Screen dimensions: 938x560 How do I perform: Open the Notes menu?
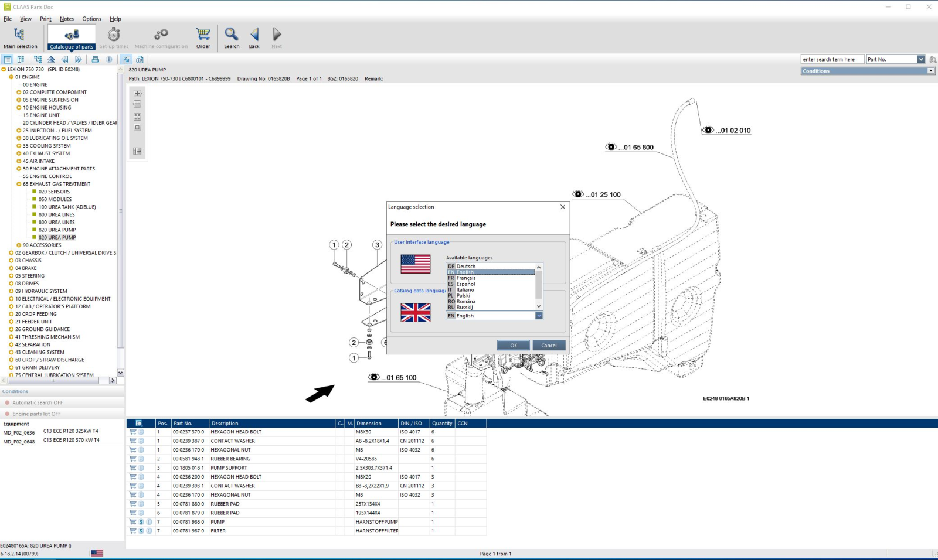[x=67, y=19]
